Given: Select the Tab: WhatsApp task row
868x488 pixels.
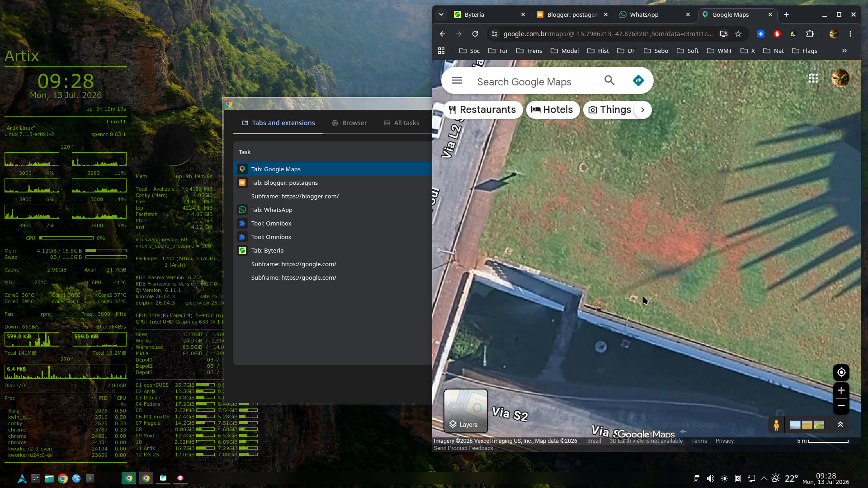Looking at the screenshot, I should (x=333, y=210).
